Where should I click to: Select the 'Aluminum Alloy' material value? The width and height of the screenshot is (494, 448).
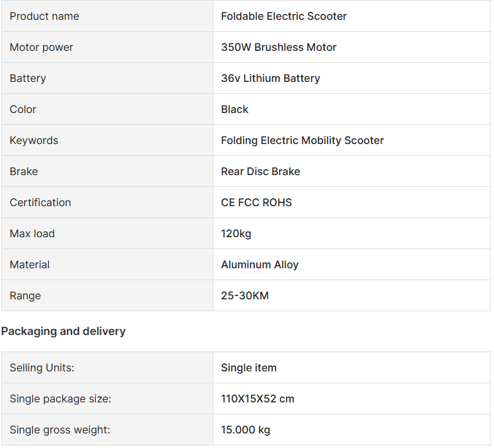[260, 264]
